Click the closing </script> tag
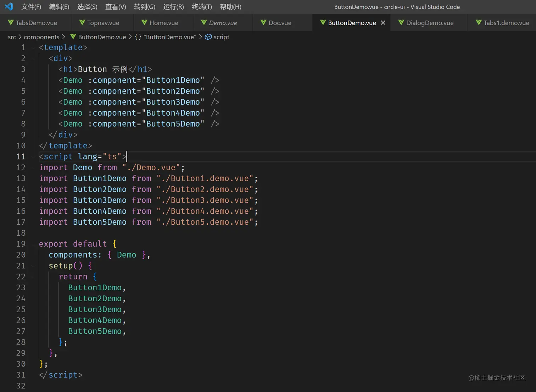Screen dimensions: 536x392 [x=61, y=375]
